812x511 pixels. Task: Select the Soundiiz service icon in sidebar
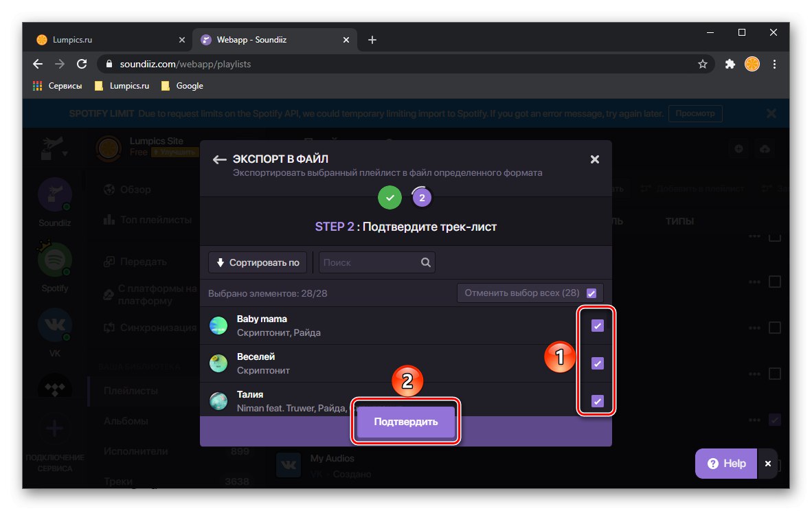(x=54, y=194)
